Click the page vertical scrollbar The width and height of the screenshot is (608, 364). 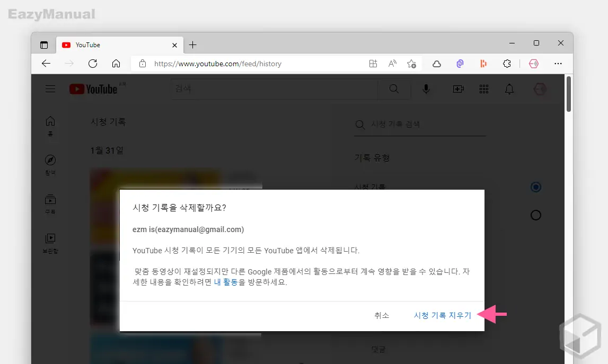pos(568,94)
